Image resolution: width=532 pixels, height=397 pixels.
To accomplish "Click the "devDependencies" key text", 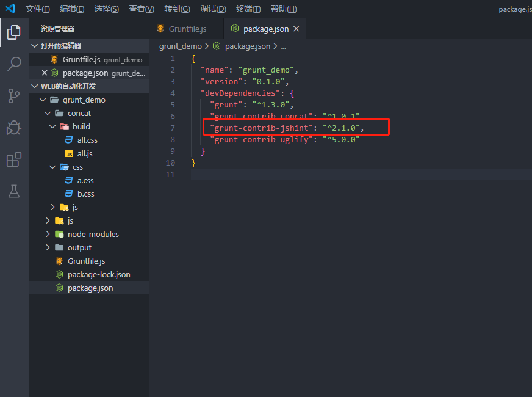I will (x=240, y=93).
